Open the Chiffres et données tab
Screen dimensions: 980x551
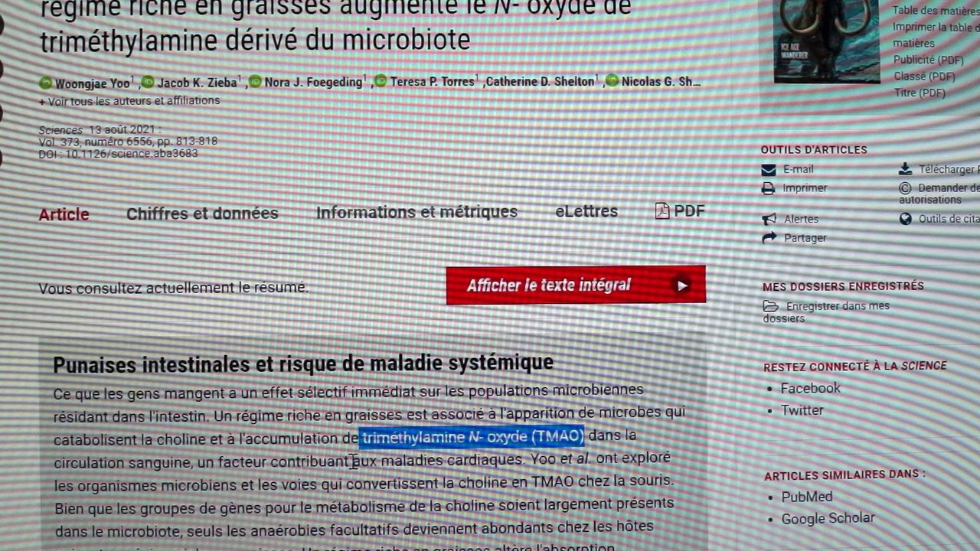(x=202, y=214)
